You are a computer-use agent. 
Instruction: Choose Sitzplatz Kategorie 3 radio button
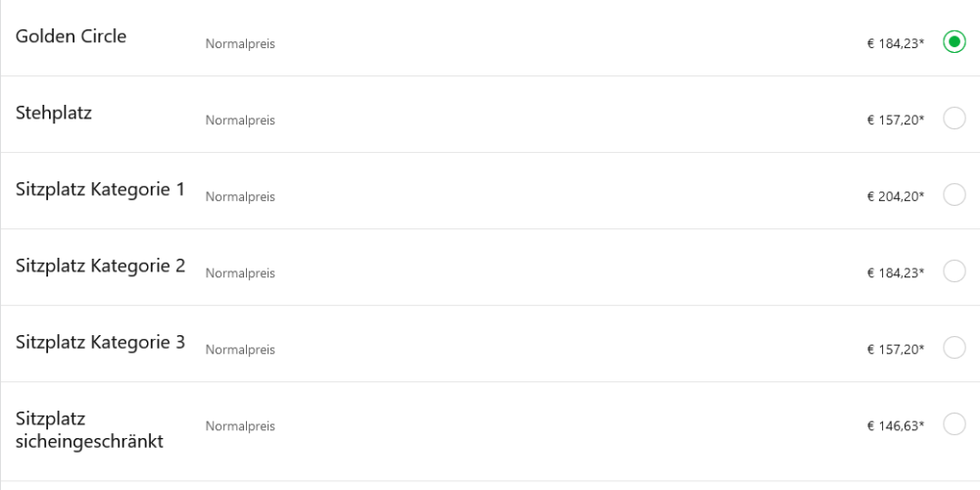tap(954, 348)
